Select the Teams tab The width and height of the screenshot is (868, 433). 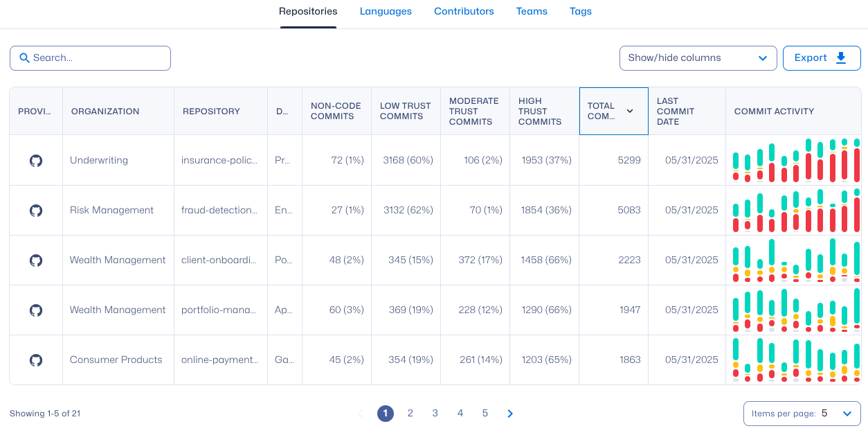(532, 11)
